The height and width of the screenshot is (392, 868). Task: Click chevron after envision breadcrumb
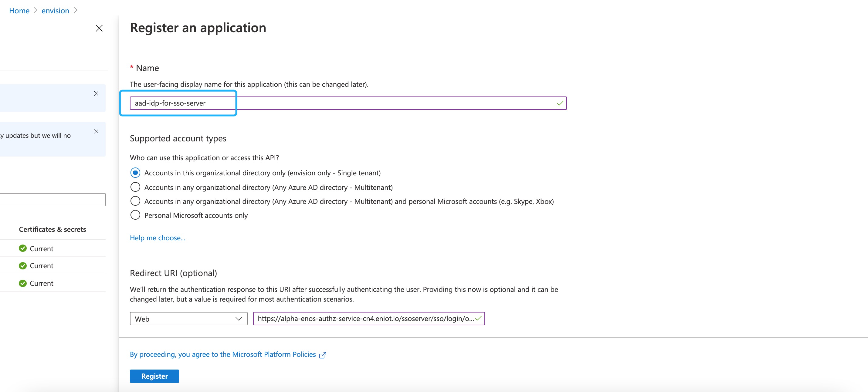[x=76, y=10]
